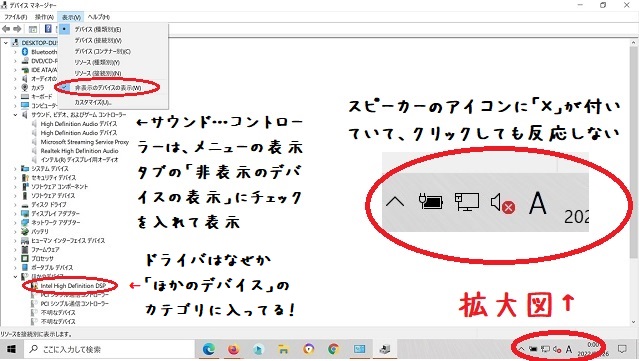Click the keyboard (キーボード) category icon

tap(25, 97)
